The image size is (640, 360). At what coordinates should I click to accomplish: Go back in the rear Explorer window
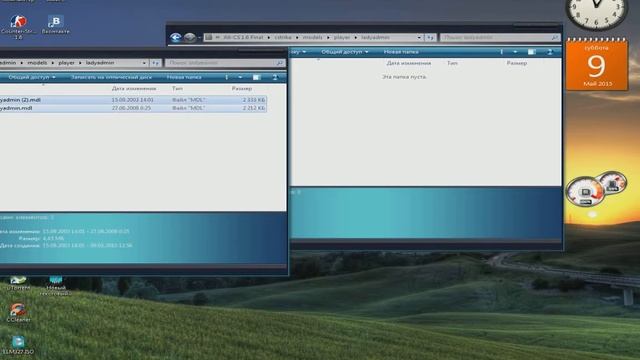176,38
